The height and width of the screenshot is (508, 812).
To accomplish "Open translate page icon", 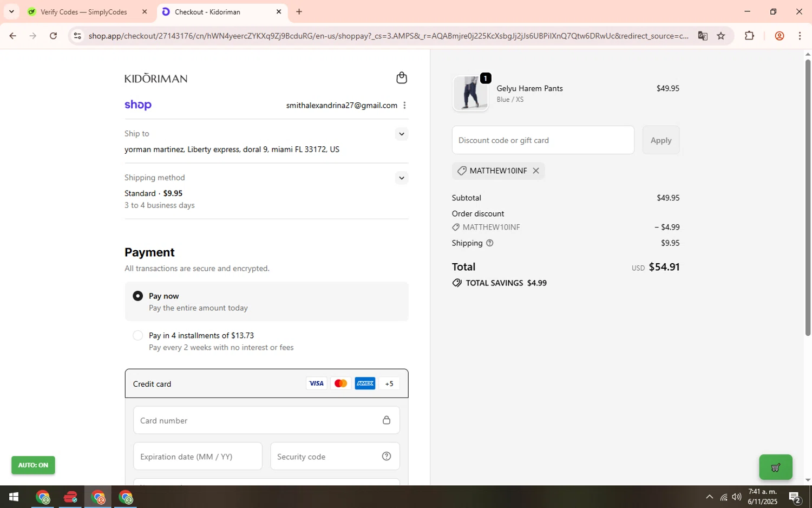I will 703,36.
